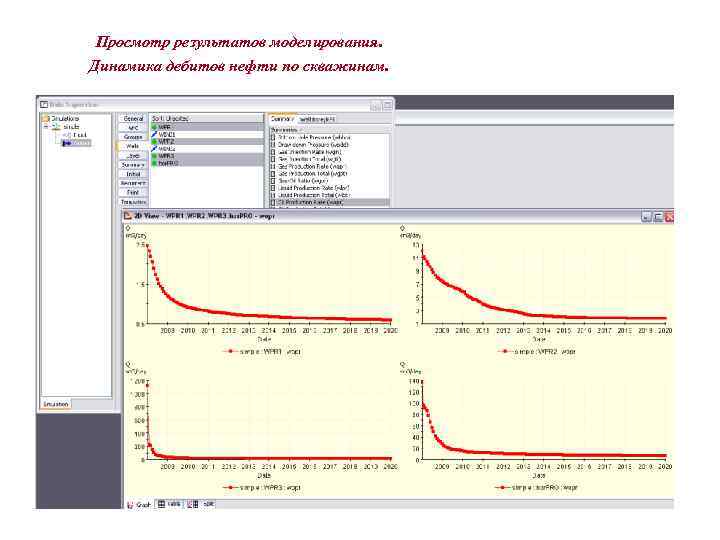Check Gas Injection Total parameter

point(273,159)
